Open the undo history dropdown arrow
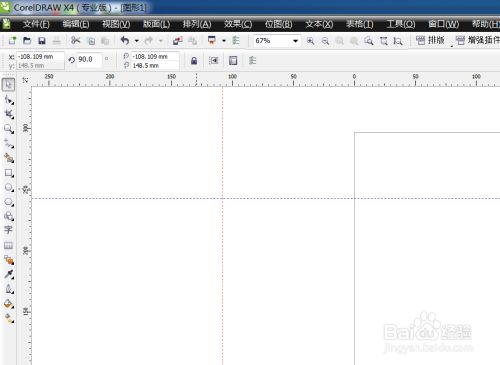 tap(137, 41)
